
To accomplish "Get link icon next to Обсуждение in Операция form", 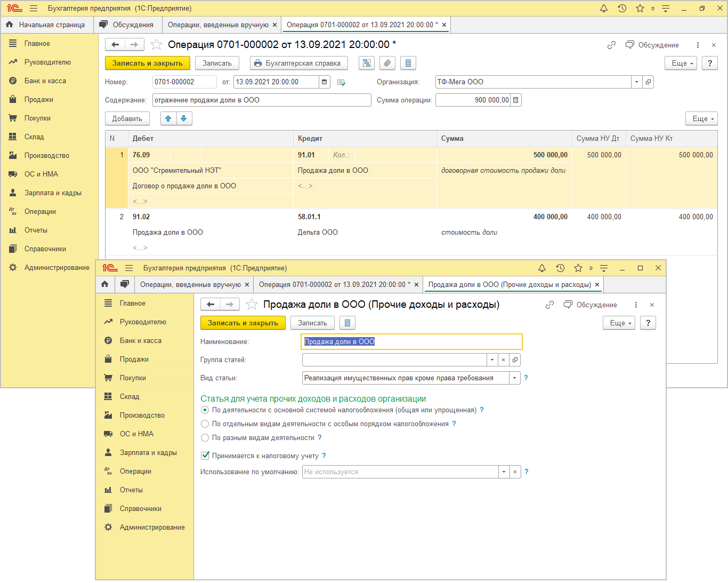I will click(x=611, y=45).
